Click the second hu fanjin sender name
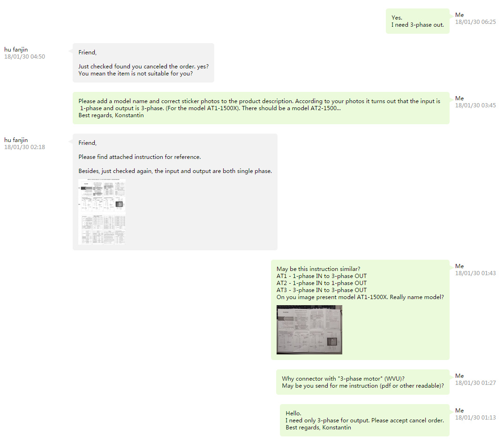 pyautogui.click(x=16, y=140)
